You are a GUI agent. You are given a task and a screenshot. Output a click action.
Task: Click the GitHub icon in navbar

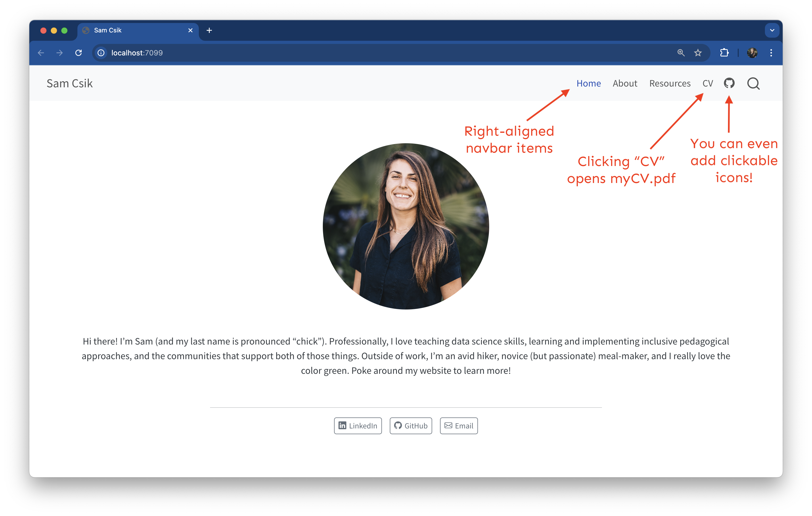pyautogui.click(x=729, y=83)
